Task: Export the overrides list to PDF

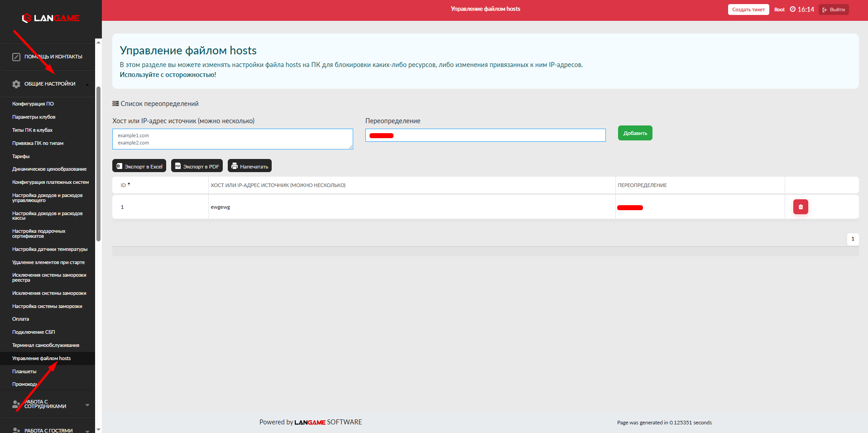Action: point(197,166)
